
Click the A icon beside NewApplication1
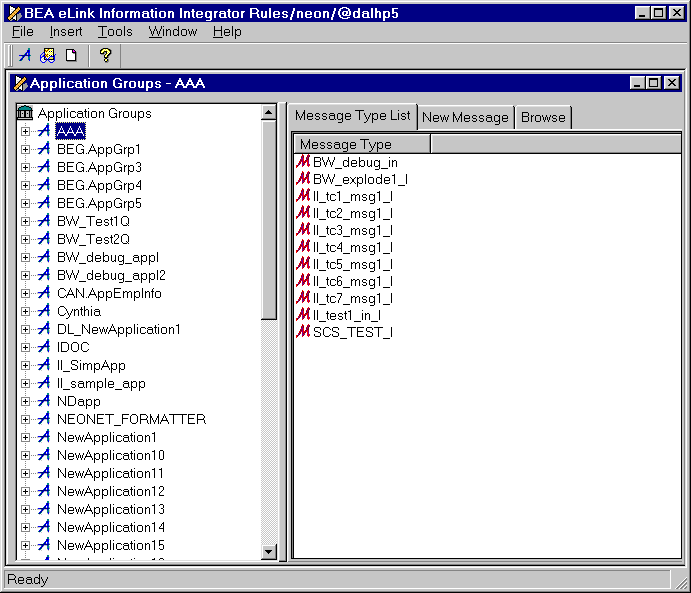coord(44,437)
